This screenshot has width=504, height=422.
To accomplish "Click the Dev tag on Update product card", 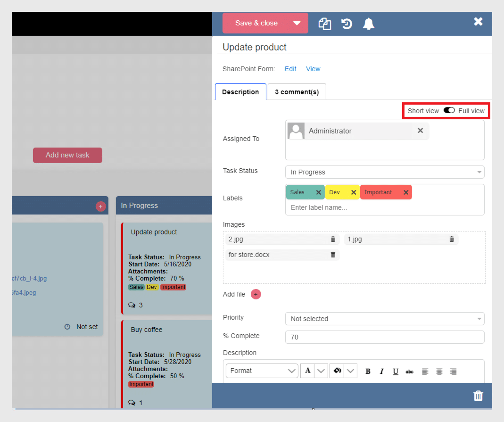I will pyautogui.click(x=152, y=287).
